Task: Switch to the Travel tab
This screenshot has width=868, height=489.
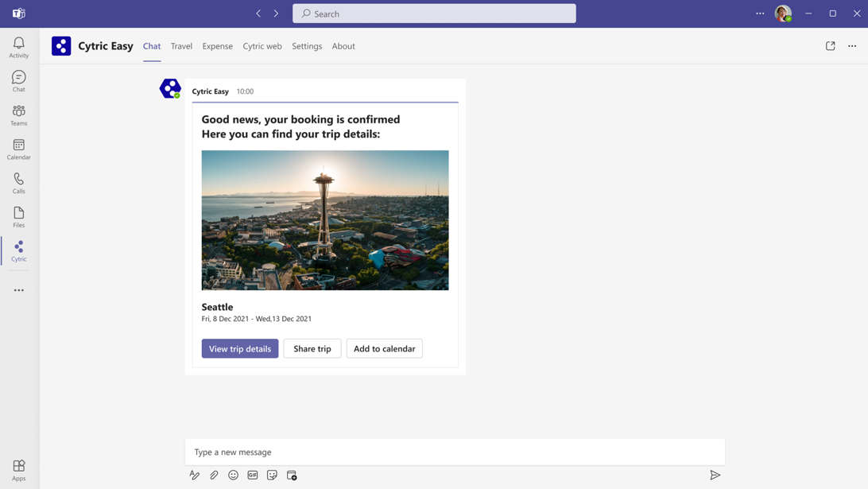Action: click(x=181, y=46)
